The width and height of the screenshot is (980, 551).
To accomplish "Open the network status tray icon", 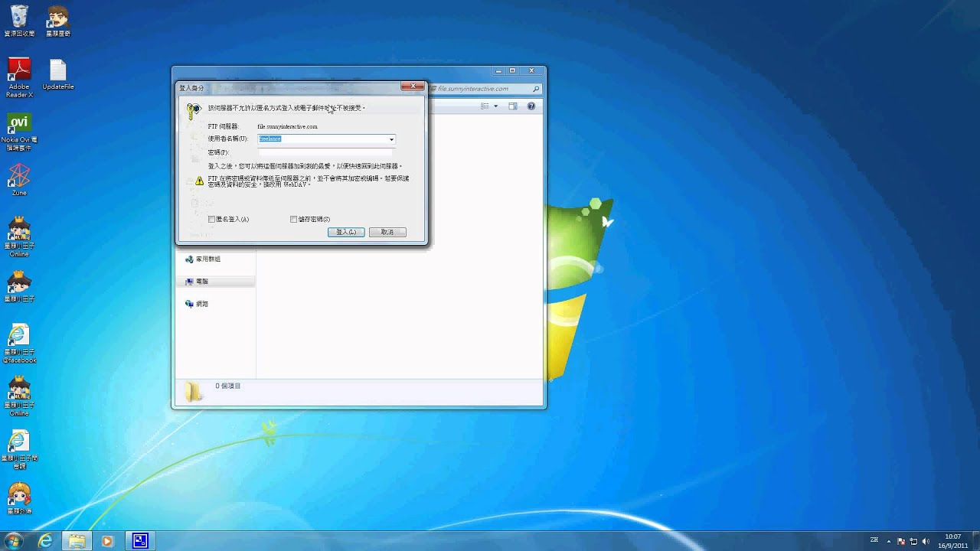I will click(x=914, y=541).
